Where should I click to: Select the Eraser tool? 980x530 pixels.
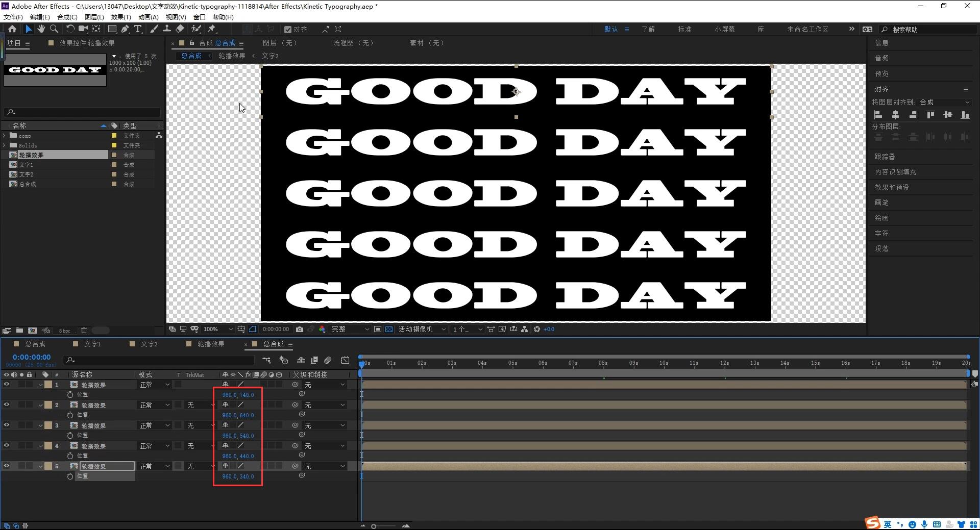click(x=180, y=29)
